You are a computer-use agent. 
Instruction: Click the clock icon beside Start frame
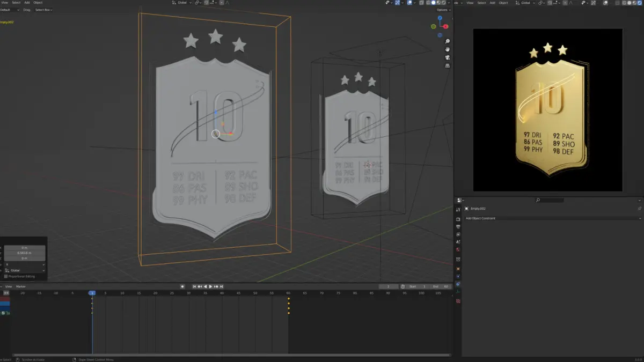[x=403, y=286]
